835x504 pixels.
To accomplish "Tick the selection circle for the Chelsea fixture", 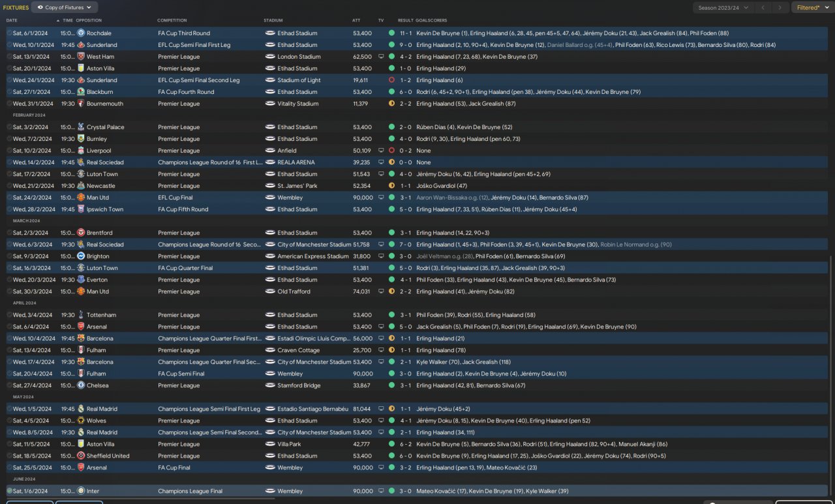I will pos(9,385).
